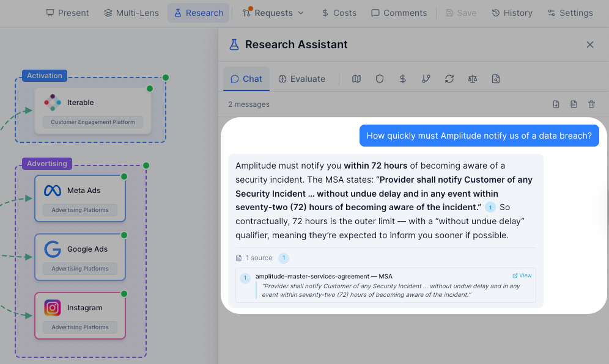Open the legal scales compliance icon

473,78
